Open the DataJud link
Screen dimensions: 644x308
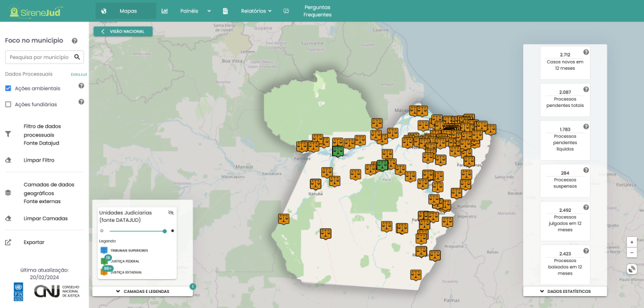tap(79, 74)
